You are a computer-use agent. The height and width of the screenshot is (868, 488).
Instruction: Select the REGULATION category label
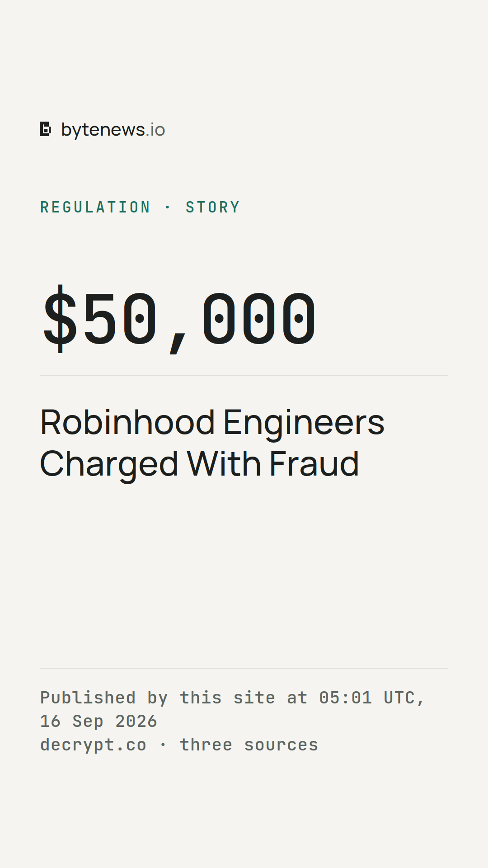click(95, 207)
